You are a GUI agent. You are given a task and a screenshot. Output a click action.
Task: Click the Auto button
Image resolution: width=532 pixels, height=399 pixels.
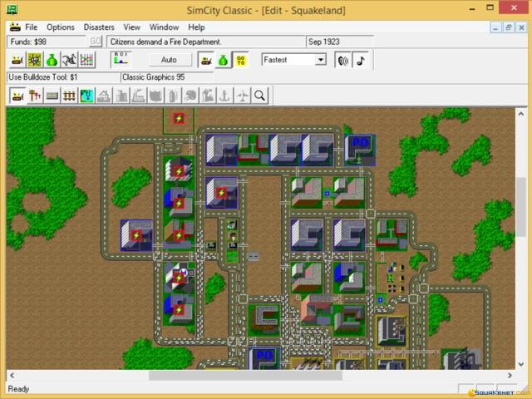(169, 60)
